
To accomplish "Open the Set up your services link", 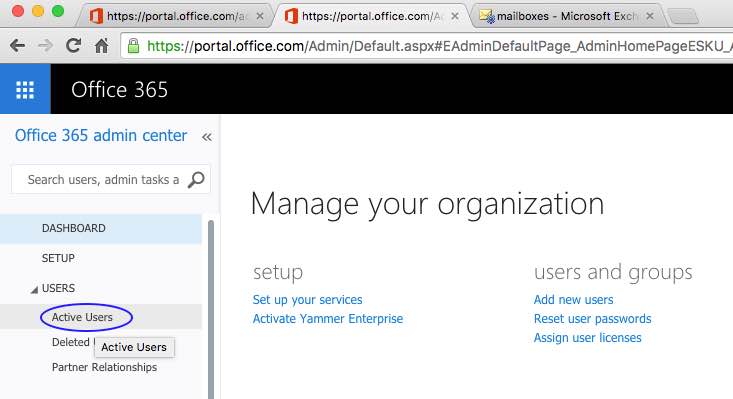I will pyautogui.click(x=307, y=300).
